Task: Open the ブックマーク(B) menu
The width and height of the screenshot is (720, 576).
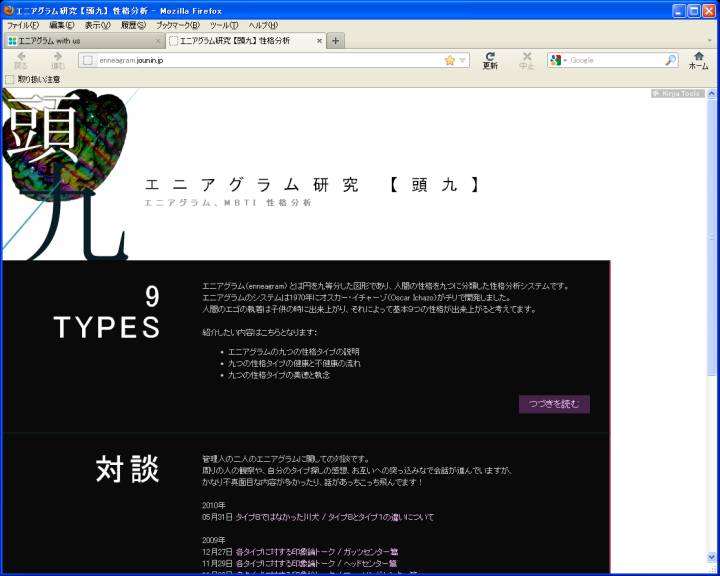Action: pos(177,25)
